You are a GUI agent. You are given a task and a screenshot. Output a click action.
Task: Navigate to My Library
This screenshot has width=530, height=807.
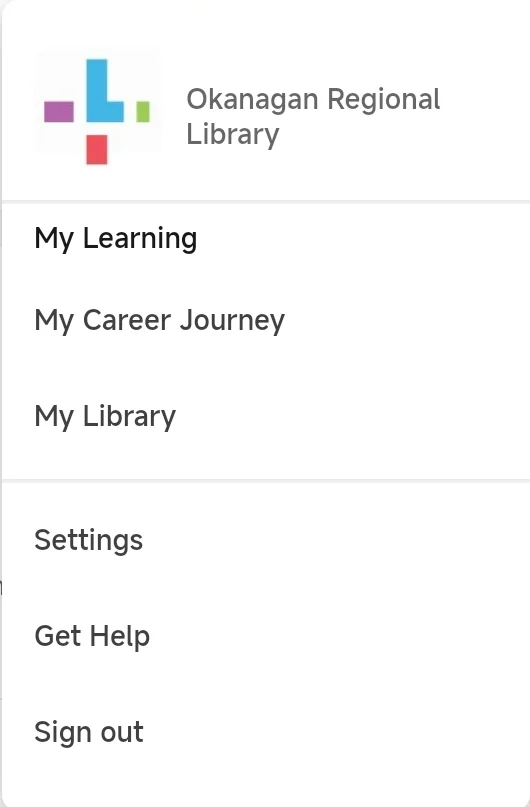pyautogui.click(x=105, y=416)
